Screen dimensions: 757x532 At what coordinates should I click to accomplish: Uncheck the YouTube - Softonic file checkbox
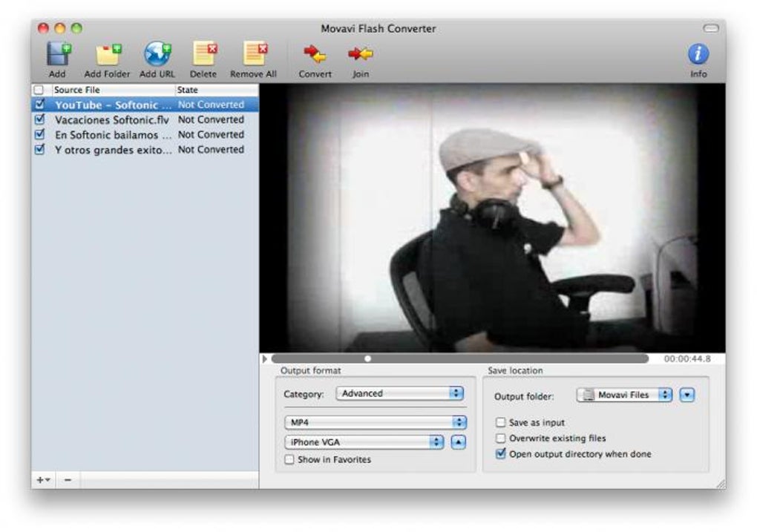coord(39,105)
